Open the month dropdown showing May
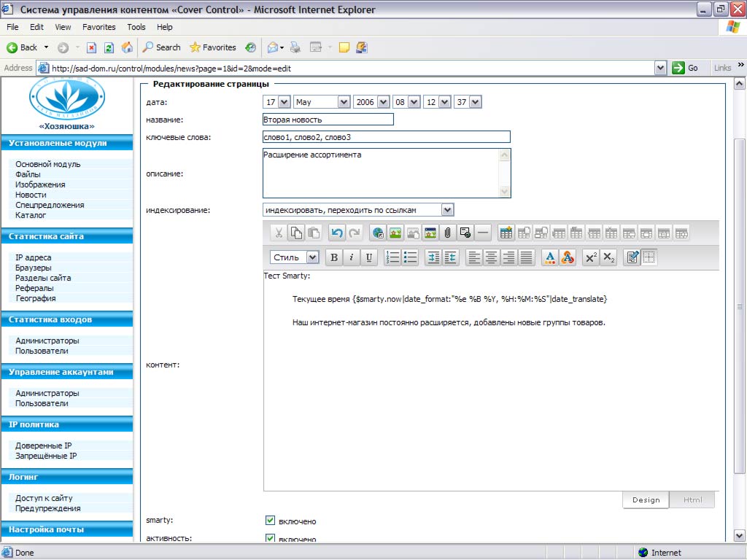 coord(343,102)
